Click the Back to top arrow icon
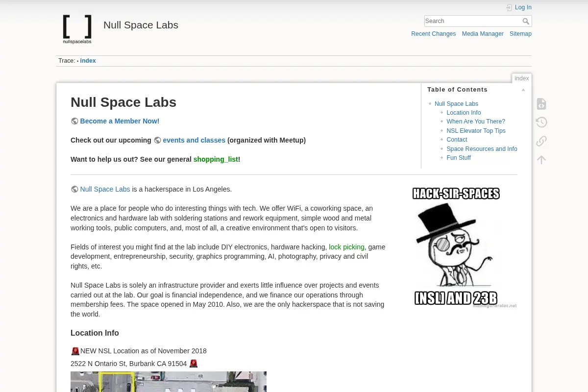Image resolution: width=588 pixels, height=392 pixels. [541, 159]
